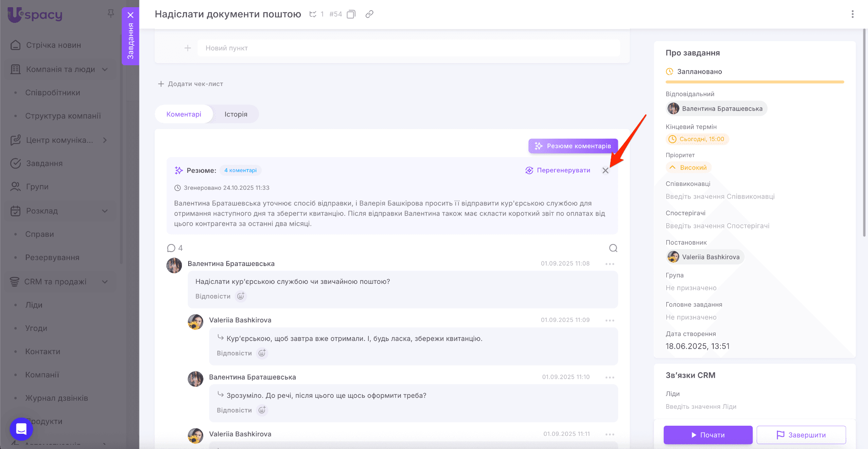Copy the task link icon in header
The height and width of the screenshot is (449, 868).
point(369,14)
